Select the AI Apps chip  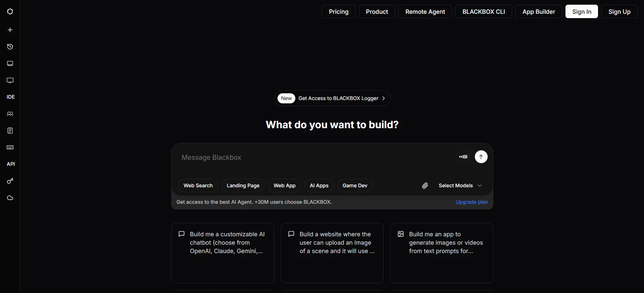click(x=319, y=186)
